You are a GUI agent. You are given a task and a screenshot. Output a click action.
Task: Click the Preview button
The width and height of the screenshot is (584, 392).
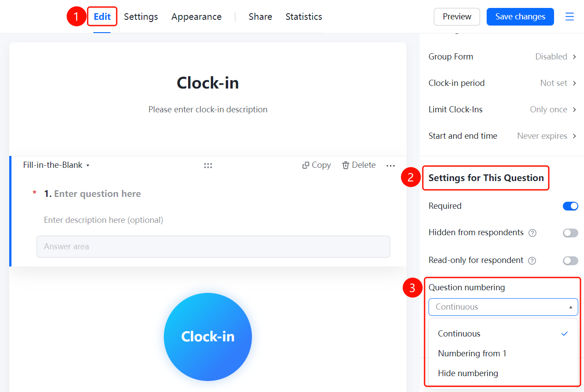pos(457,17)
